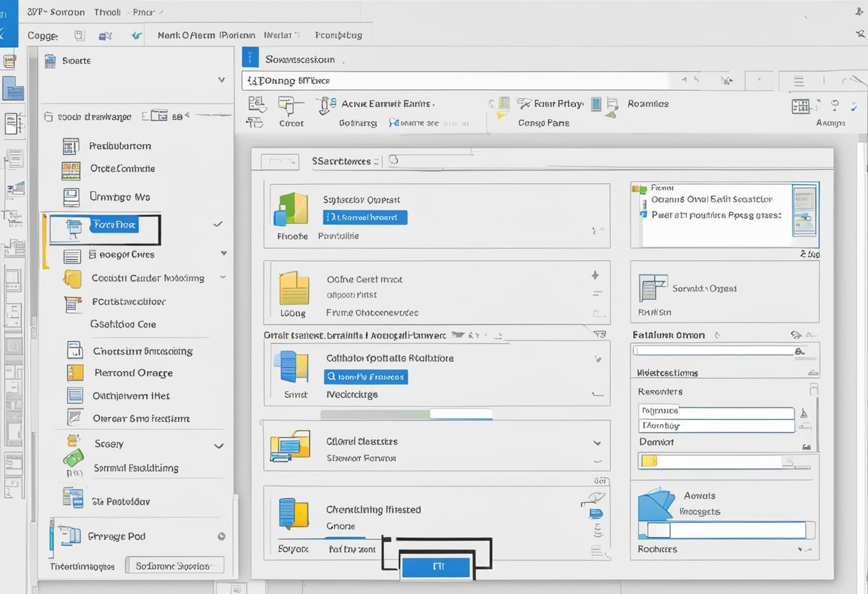The image size is (868, 594).
Task: Toggle the small checkbox right of Resonviers
Action: click(x=813, y=390)
